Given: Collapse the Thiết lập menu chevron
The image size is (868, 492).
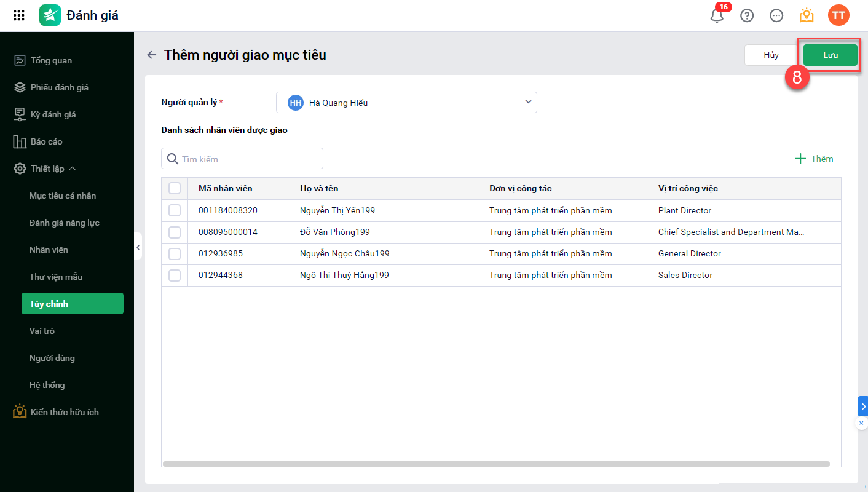Looking at the screenshot, I should click(73, 169).
